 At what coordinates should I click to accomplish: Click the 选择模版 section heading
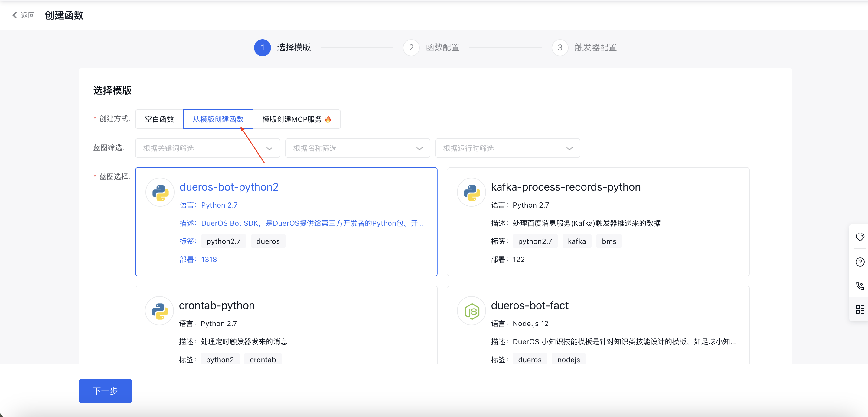[x=113, y=90]
